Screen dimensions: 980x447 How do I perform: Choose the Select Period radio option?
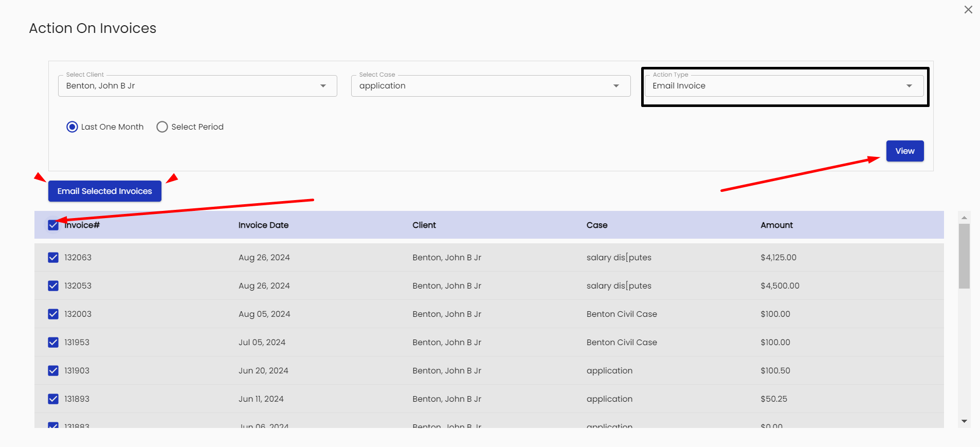pyautogui.click(x=162, y=127)
